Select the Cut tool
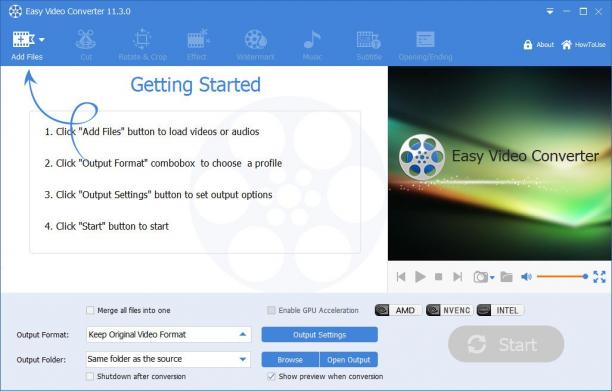 [x=86, y=45]
